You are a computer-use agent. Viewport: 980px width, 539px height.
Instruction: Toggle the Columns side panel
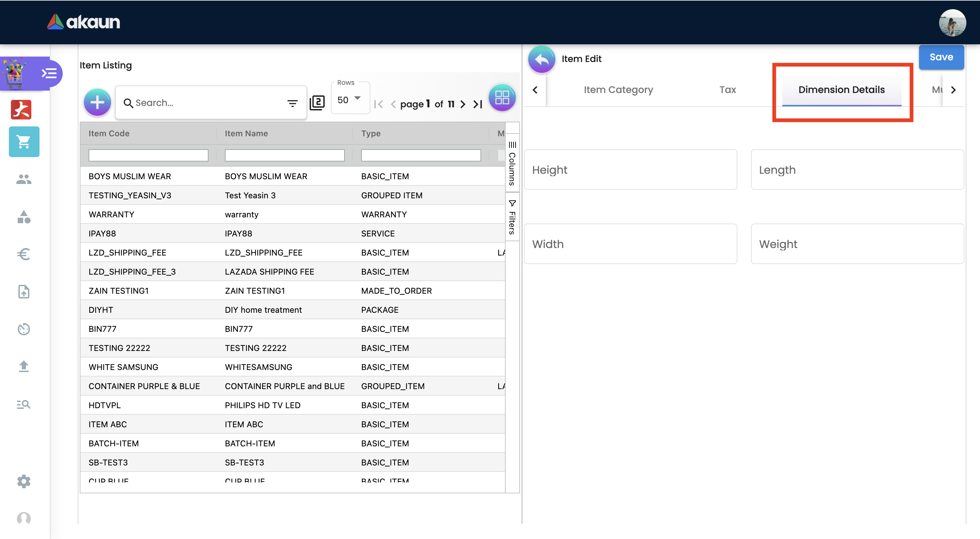512,164
